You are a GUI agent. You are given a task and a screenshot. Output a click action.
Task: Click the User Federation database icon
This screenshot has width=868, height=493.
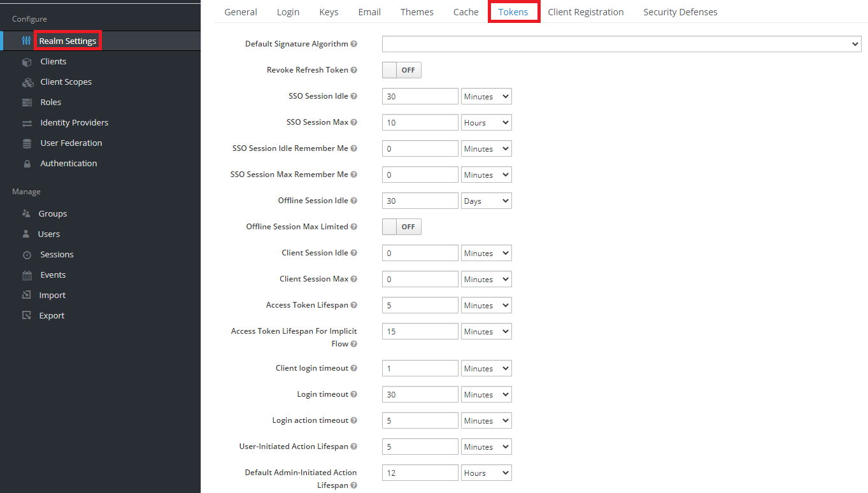pos(27,143)
